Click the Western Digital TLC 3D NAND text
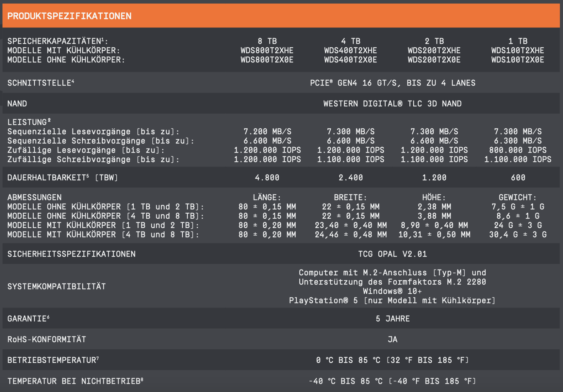This screenshot has height=392, width=563. tap(392, 104)
